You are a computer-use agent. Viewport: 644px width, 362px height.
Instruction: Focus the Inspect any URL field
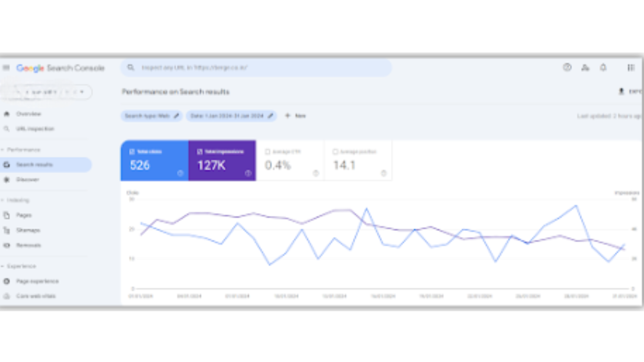click(256, 68)
